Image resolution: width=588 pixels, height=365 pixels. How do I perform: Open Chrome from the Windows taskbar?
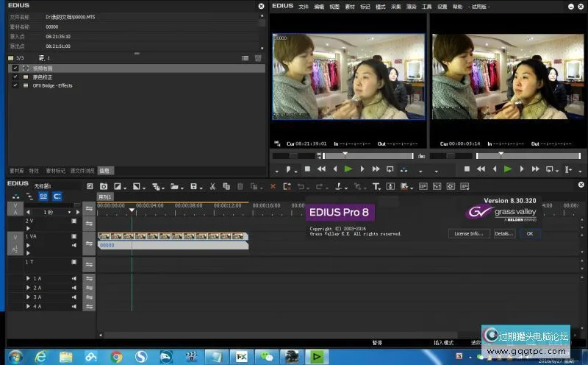click(x=116, y=357)
